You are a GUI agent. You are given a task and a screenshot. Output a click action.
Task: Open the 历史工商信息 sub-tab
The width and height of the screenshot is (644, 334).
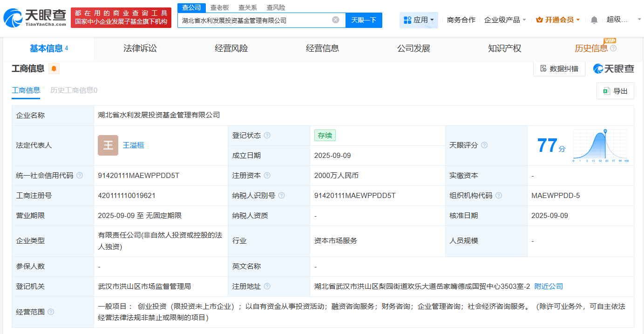pos(74,90)
